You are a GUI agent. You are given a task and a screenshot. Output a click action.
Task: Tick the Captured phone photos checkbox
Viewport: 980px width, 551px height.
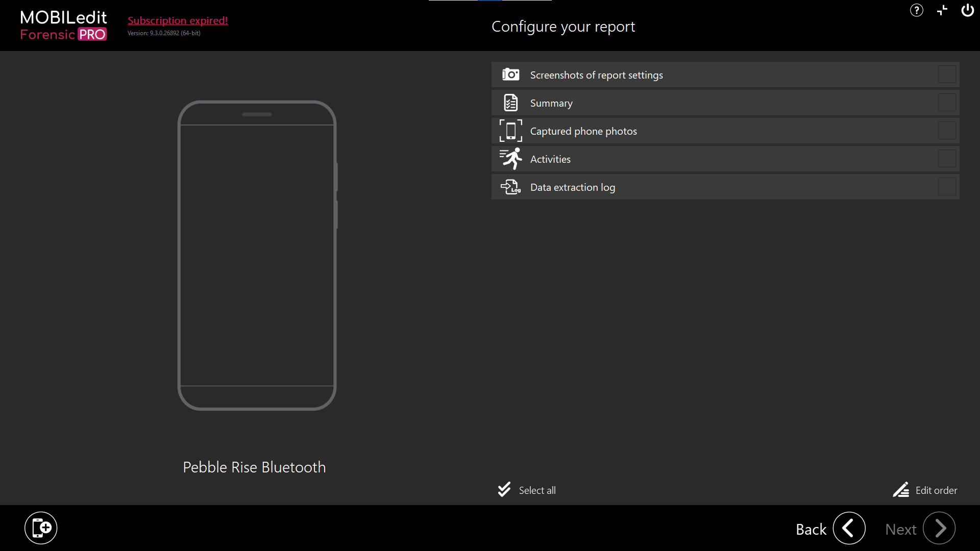[x=947, y=131]
